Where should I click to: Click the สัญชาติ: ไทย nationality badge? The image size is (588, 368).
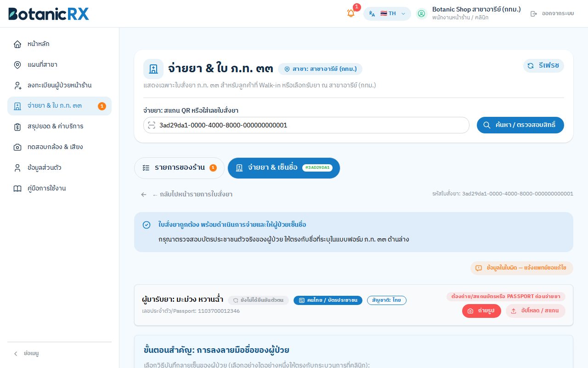coord(387,300)
